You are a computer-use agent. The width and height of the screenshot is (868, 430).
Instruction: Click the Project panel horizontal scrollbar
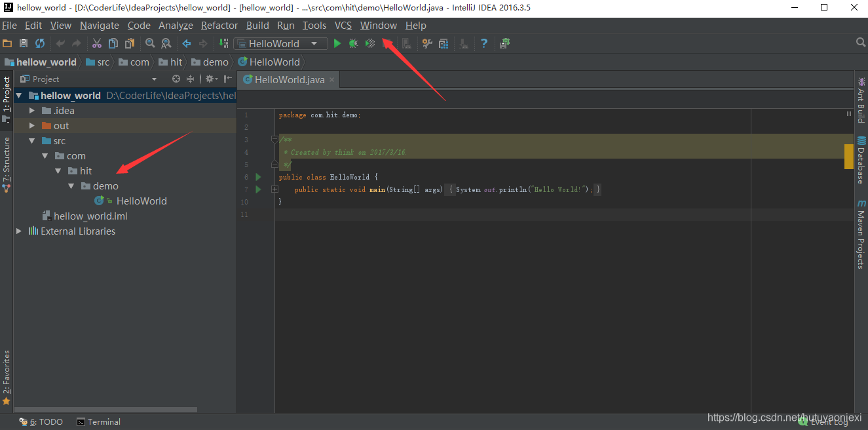point(105,410)
